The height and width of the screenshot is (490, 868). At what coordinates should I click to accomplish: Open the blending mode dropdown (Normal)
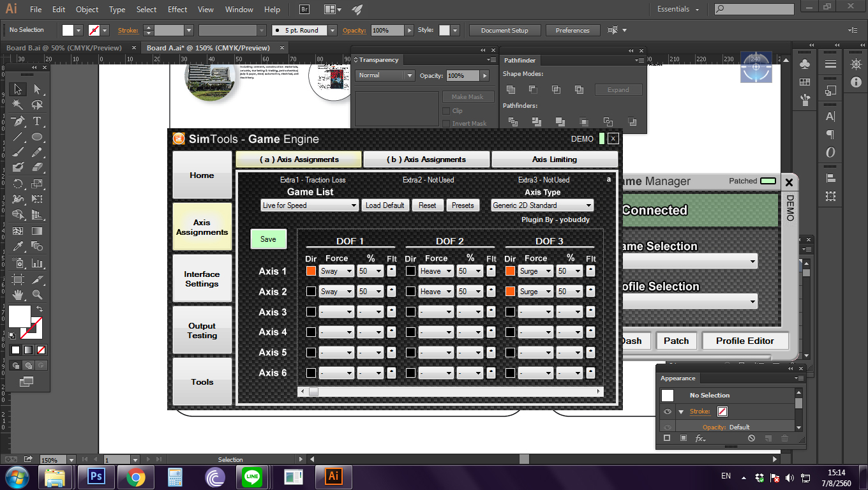tap(385, 75)
